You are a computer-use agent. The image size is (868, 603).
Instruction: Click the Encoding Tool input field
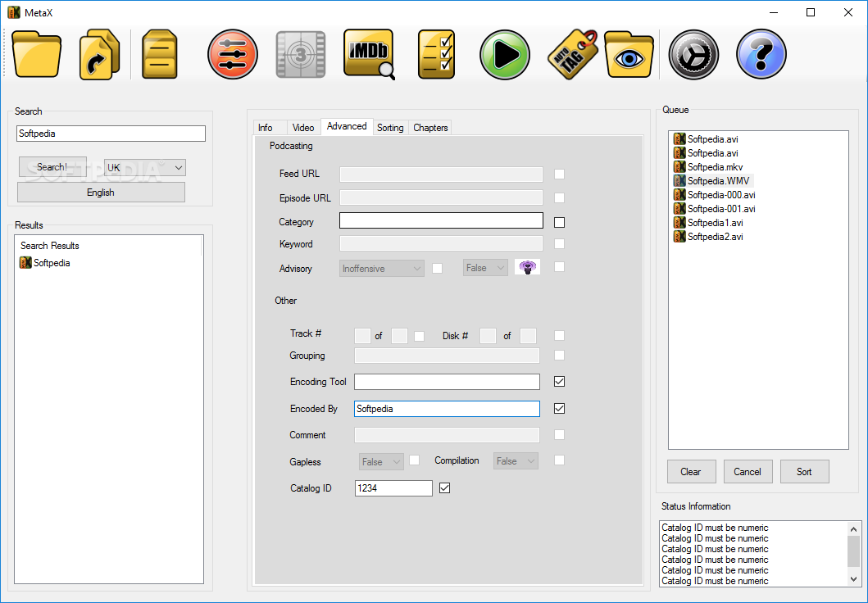click(447, 381)
